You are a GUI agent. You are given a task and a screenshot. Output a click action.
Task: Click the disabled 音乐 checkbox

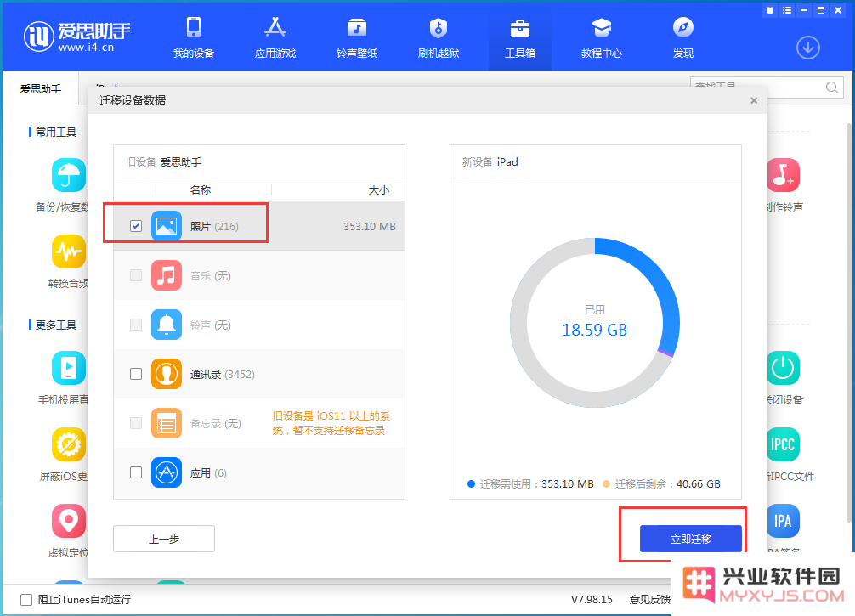pyautogui.click(x=136, y=275)
